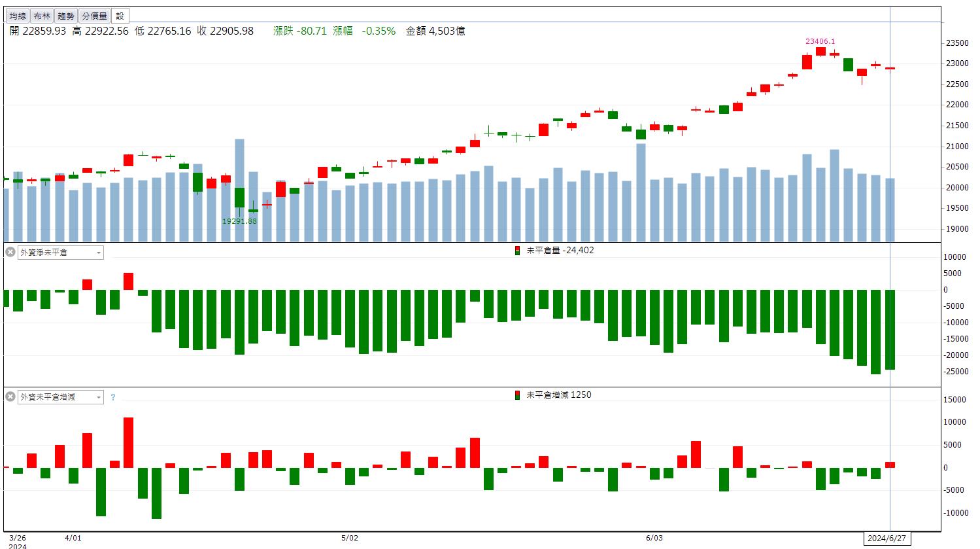Click the 高 22922.56 high price
Screen dimensions: 980x549
point(100,31)
